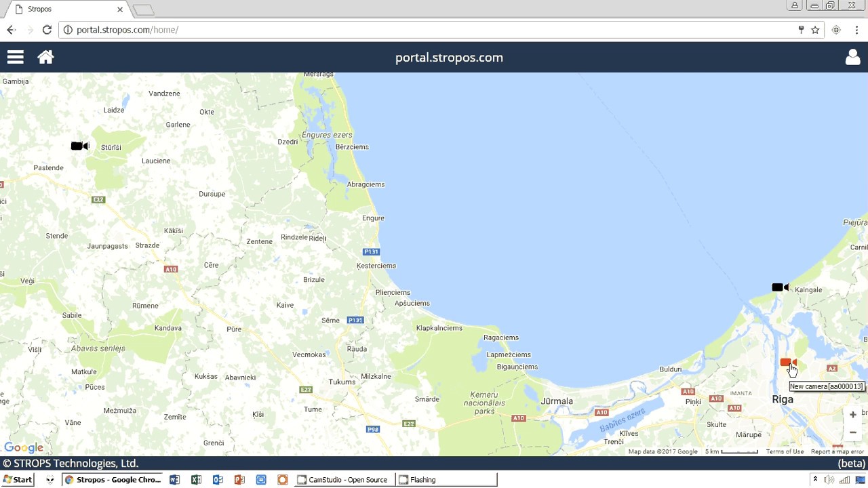Click the blue square taskbar icon
The height and width of the screenshot is (488, 868).
tap(261, 480)
